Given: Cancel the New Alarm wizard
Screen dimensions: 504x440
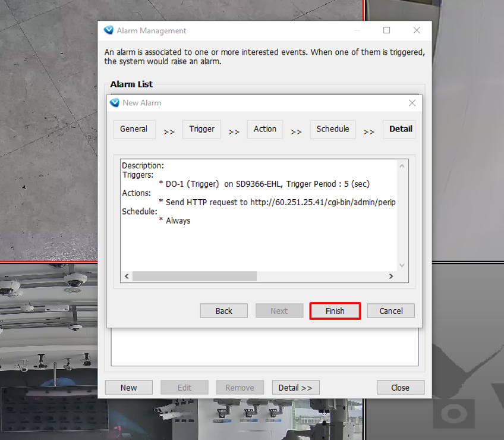Looking at the screenshot, I should click(x=390, y=311).
